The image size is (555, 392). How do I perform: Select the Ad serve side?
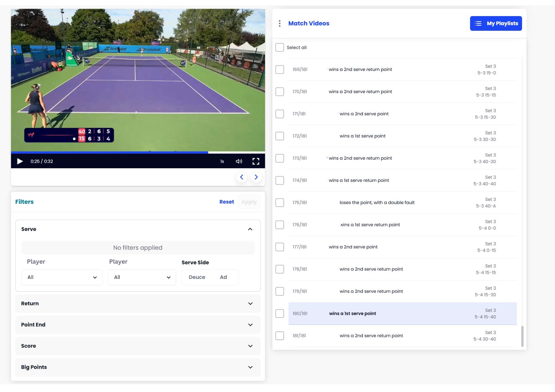(223, 277)
